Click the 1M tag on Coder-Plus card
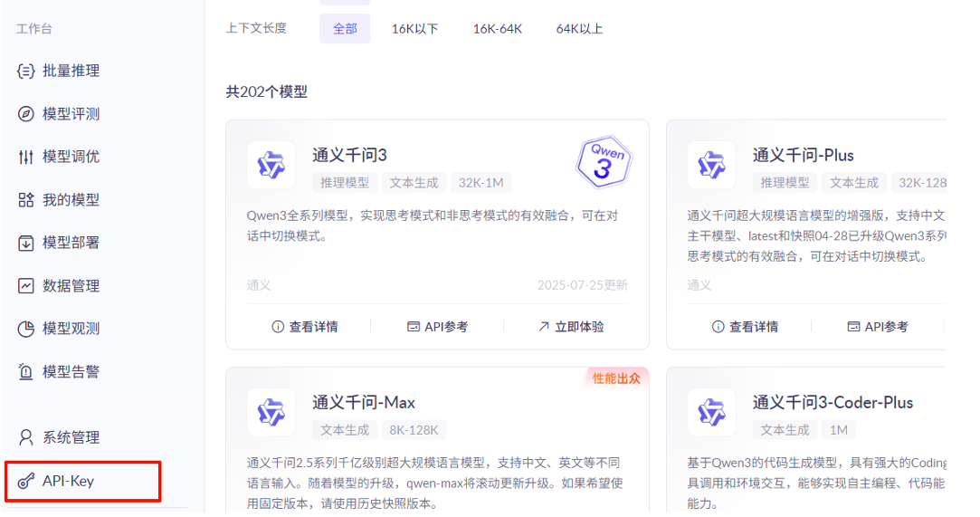The width and height of the screenshot is (980, 517). [839, 430]
